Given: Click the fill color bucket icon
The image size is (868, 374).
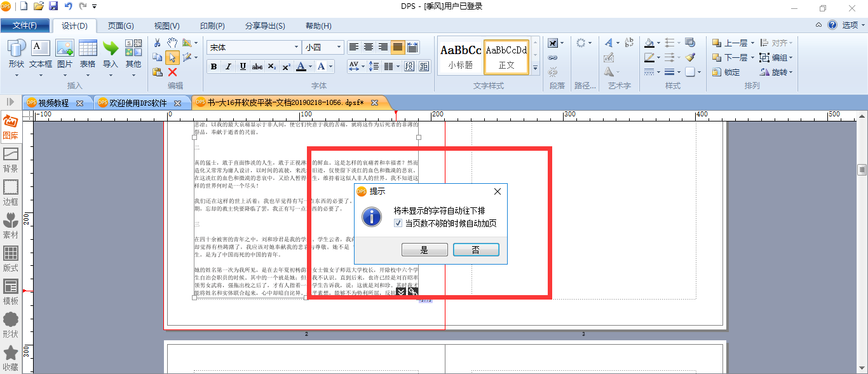Looking at the screenshot, I should (x=649, y=43).
